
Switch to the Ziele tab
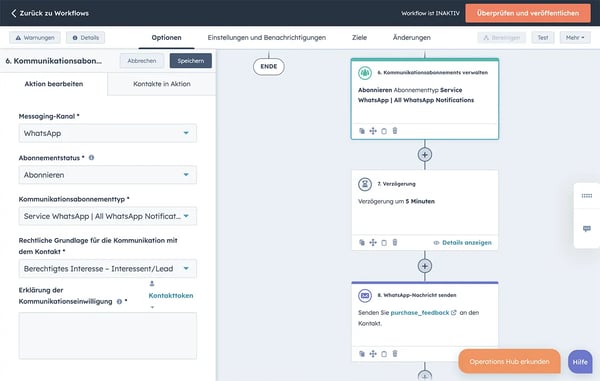click(x=359, y=37)
